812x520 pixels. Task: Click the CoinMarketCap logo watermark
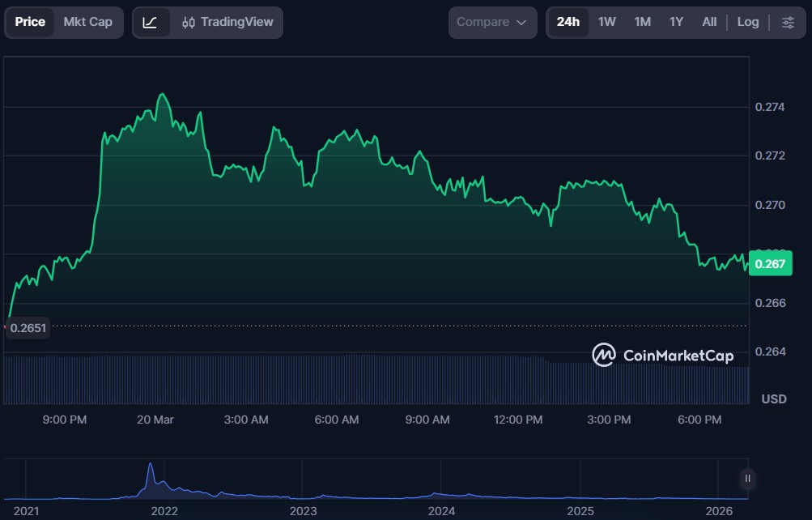click(663, 355)
